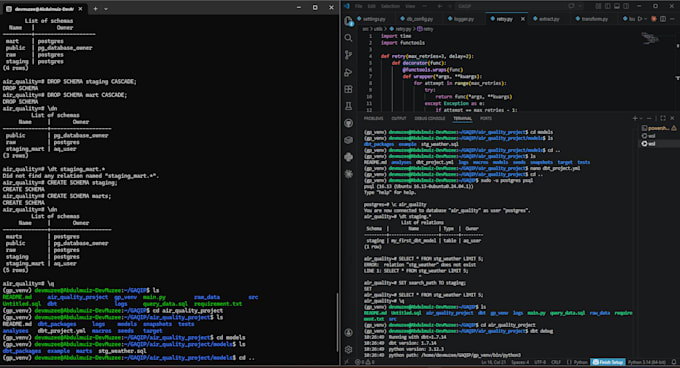This screenshot has width=680, height=368.
Task: Open the Search view in activity bar
Action: 348,38
